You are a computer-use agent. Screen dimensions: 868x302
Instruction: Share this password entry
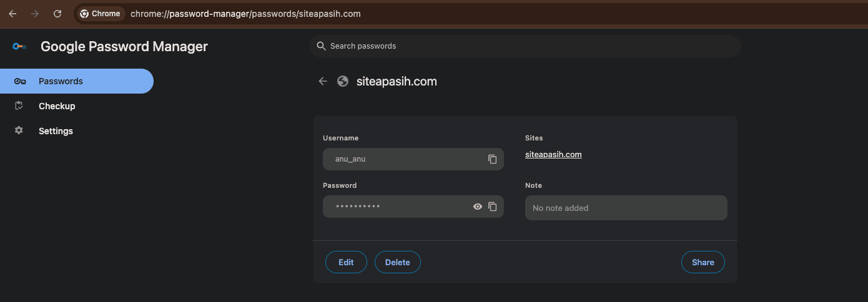click(703, 262)
